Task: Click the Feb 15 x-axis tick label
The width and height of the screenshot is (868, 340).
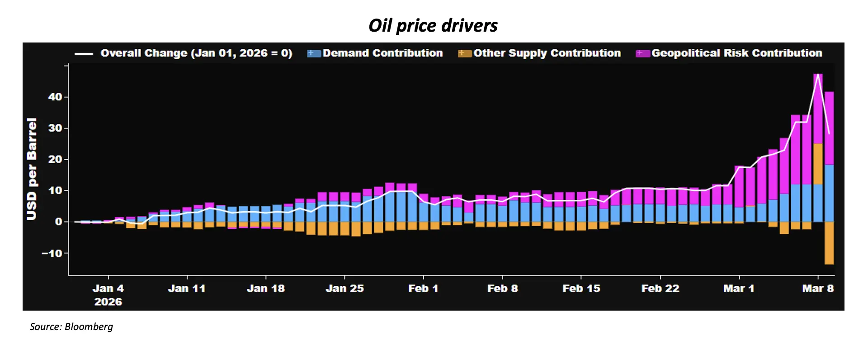Action: tap(581, 288)
